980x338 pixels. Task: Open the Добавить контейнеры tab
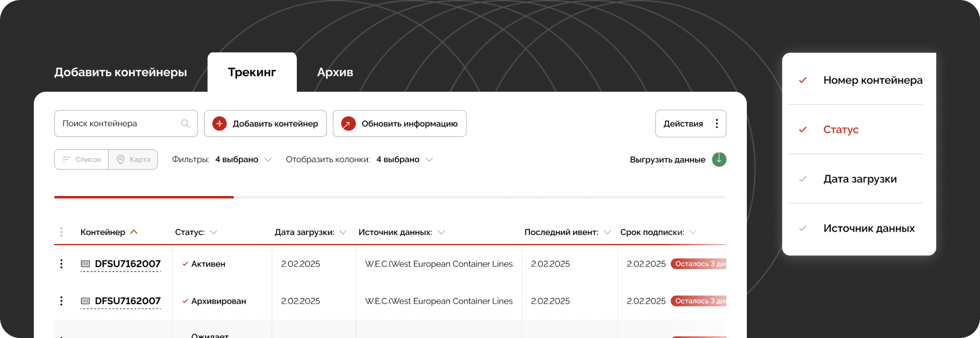pyautogui.click(x=121, y=72)
